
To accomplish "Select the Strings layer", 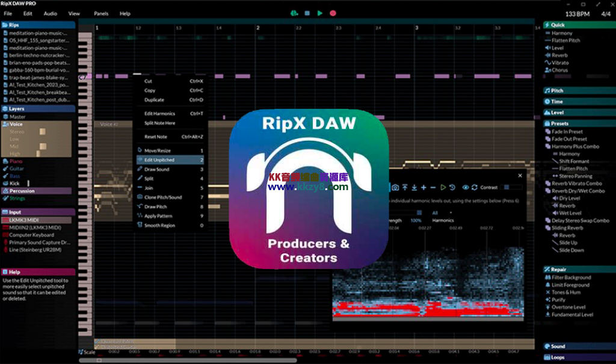I will pyautogui.click(x=17, y=198).
